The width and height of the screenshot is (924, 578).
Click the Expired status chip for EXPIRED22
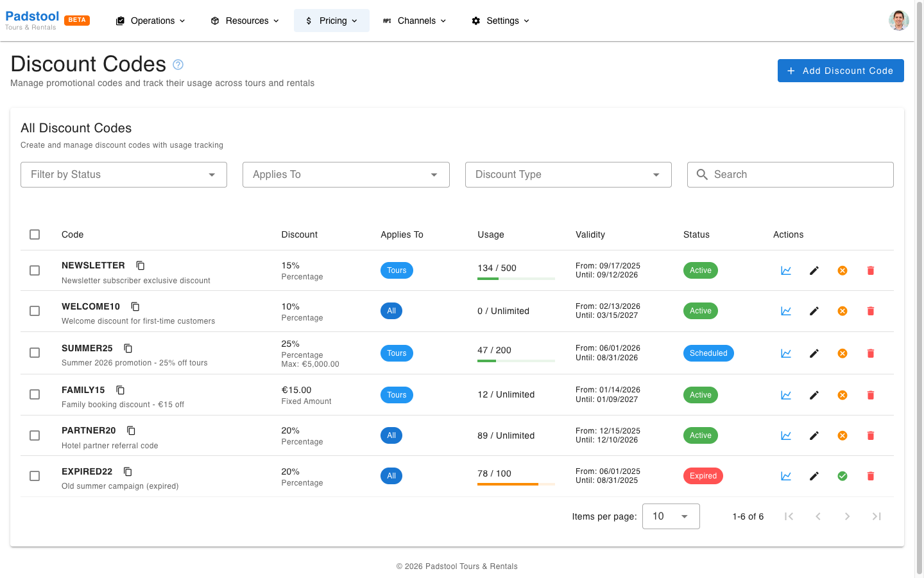[703, 476]
